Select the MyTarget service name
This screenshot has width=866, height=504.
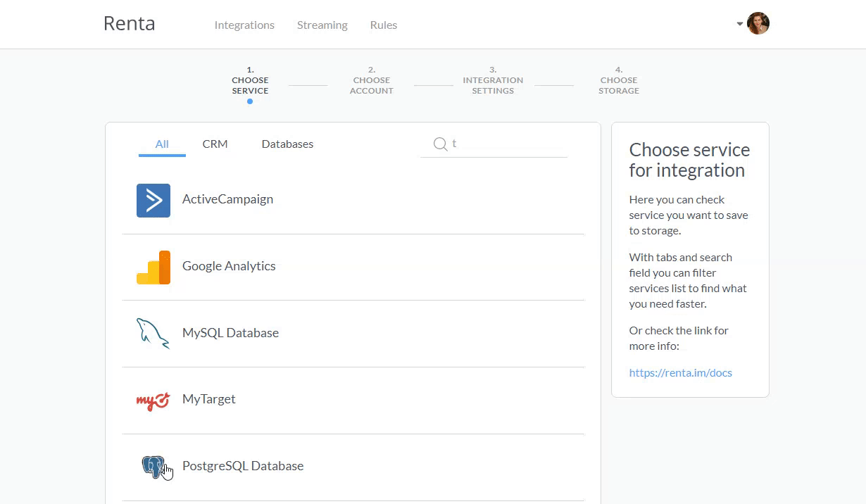point(209,399)
